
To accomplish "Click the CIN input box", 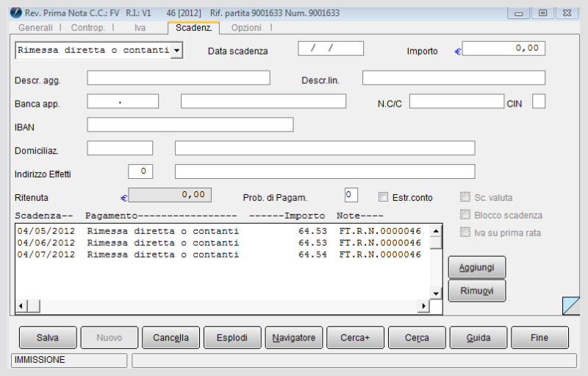I will tap(539, 102).
